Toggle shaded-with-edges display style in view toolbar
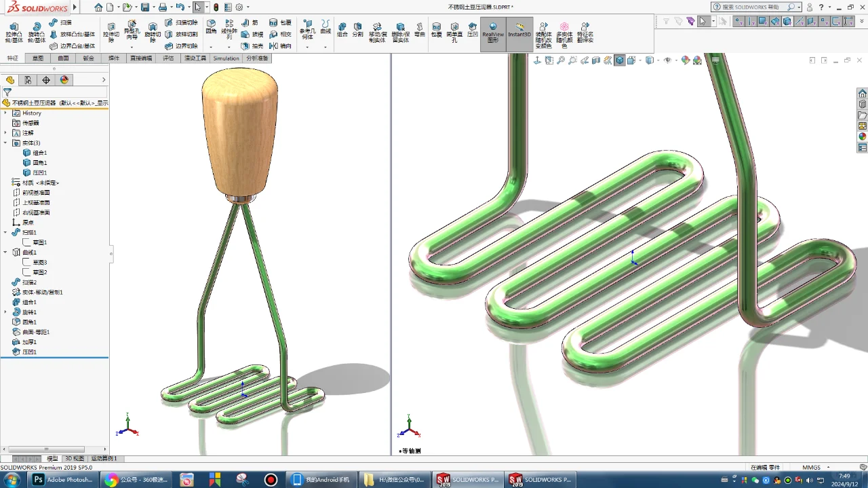868x488 pixels. tap(619, 60)
